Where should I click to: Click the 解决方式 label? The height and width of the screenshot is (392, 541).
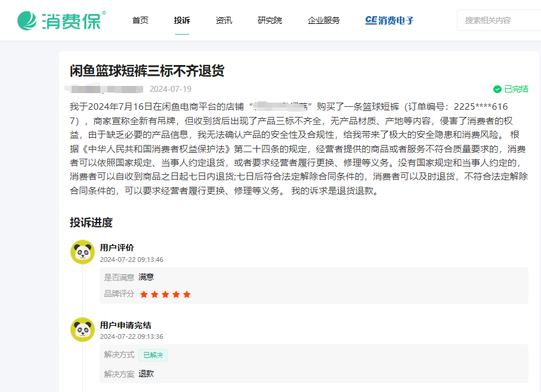click(x=119, y=355)
